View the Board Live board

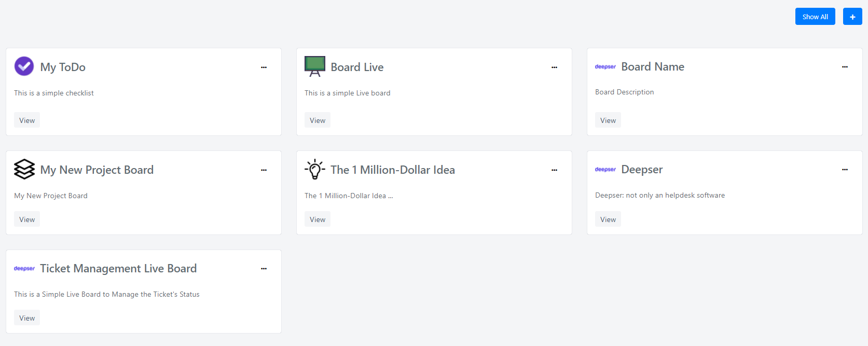318,120
